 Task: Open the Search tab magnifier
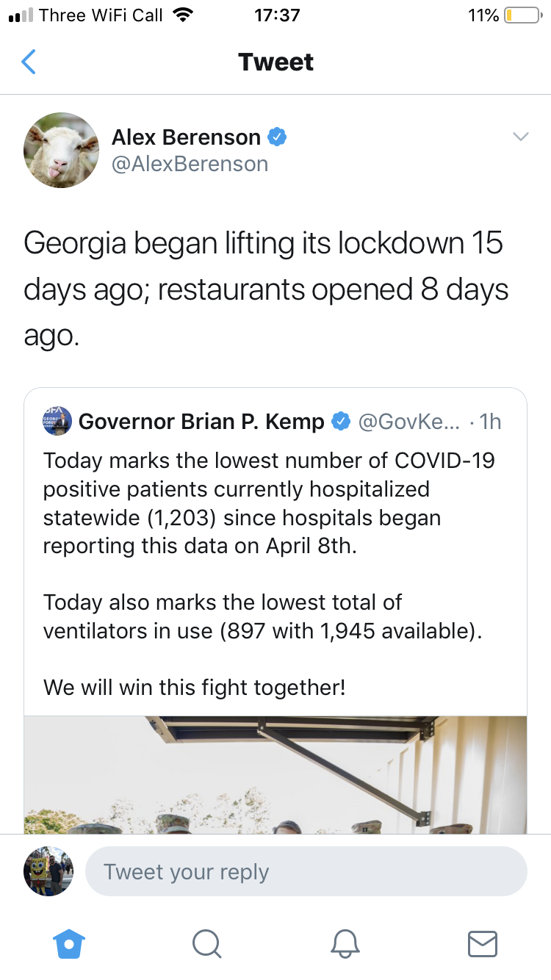pyautogui.click(x=206, y=943)
